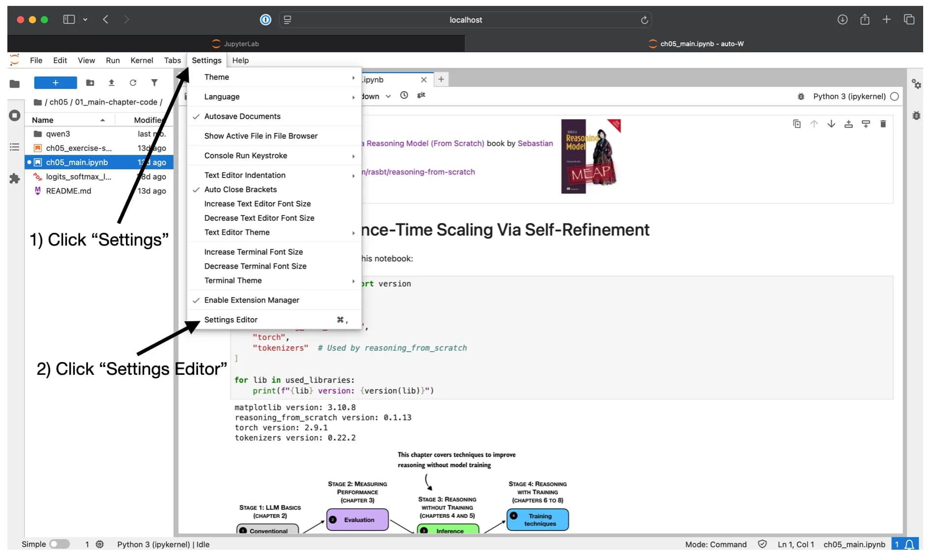
Task: Expand Text Editor Theme submenu
Action: [x=274, y=232]
